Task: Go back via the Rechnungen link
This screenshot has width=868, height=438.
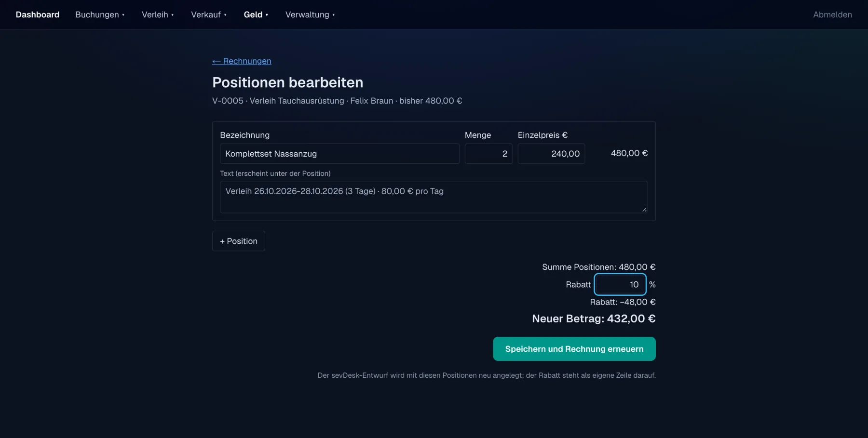Action: 242,61
